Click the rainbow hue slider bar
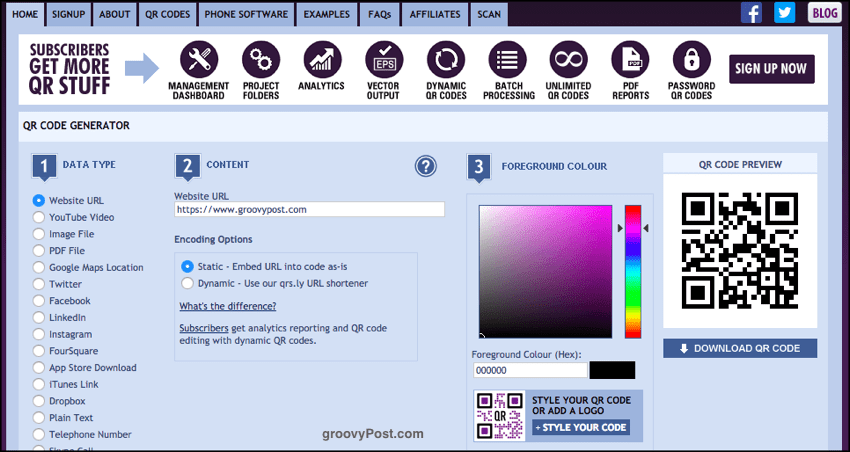Viewport: 850px width, 452px height. 633,272
